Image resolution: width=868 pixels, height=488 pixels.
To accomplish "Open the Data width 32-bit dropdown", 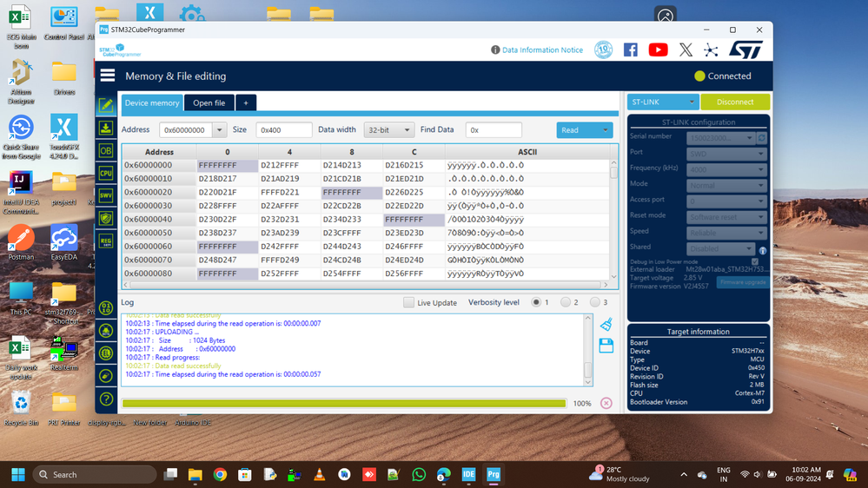I will point(388,130).
